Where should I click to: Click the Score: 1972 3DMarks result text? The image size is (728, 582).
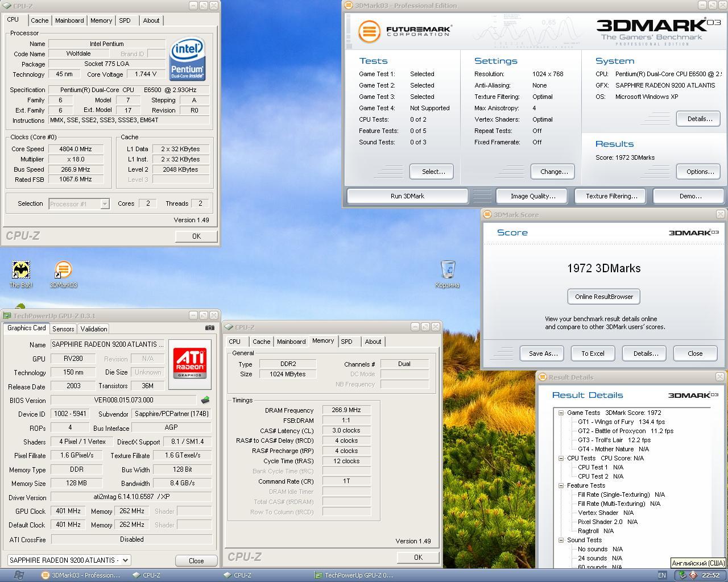625,157
